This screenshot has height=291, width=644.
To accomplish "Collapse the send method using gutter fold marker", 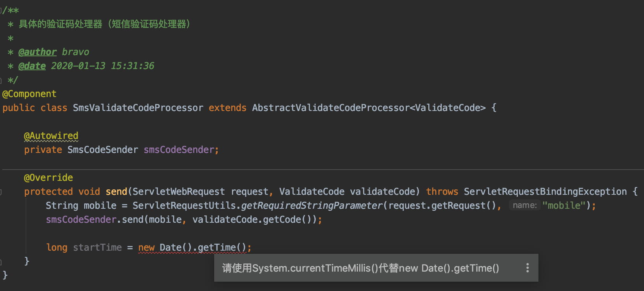I will (x=1, y=192).
